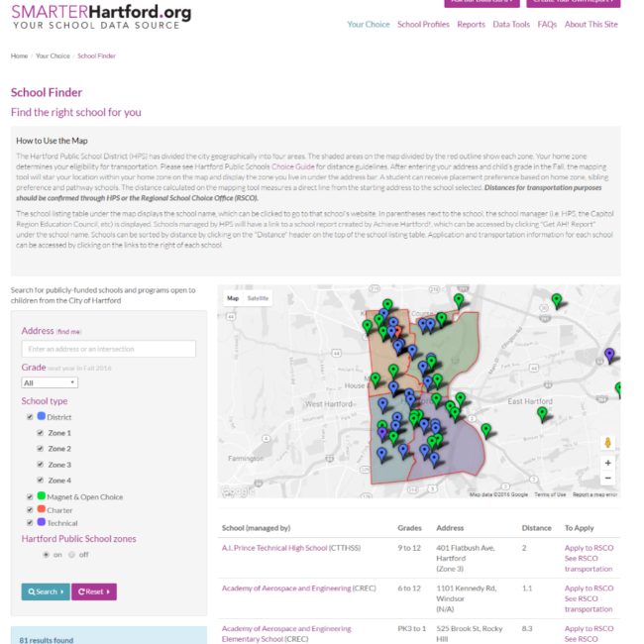Click the Google logo on the map
Image resolution: width=644 pixels, height=644 pixels.
(x=237, y=490)
